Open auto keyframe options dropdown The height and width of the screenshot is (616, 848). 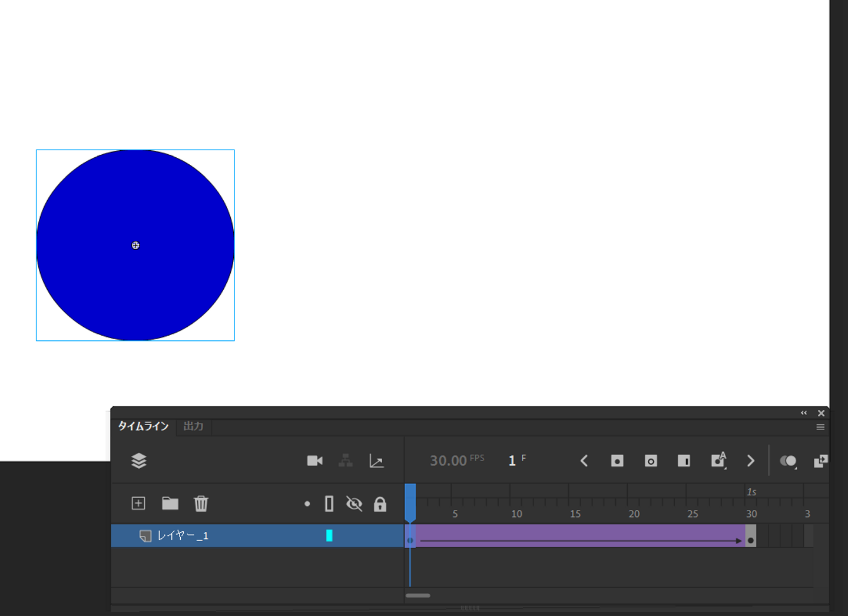tap(718, 461)
